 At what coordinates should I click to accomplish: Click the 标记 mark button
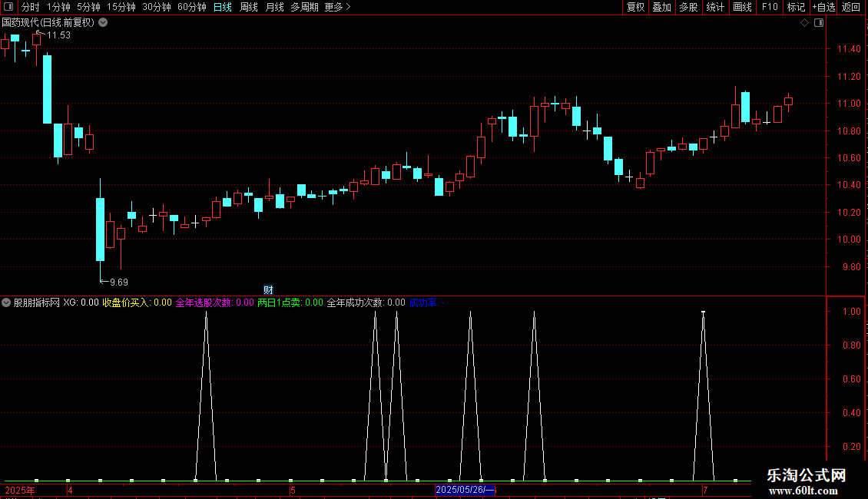[x=796, y=7]
